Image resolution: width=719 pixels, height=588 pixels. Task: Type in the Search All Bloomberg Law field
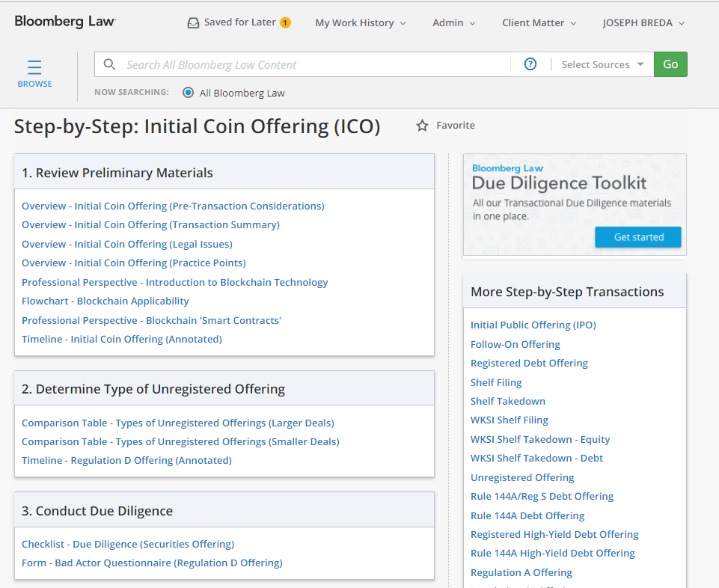click(314, 64)
